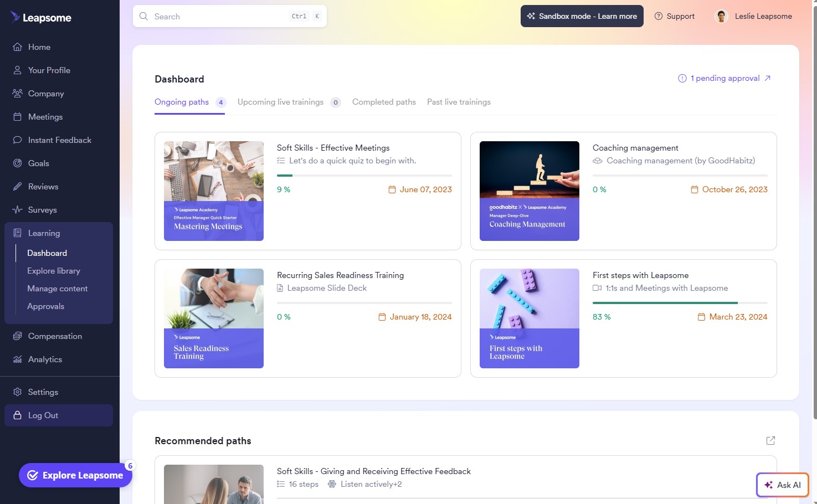Open Soft Skills - Effective Meetings path
This screenshot has height=504, width=817.
pyautogui.click(x=333, y=148)
